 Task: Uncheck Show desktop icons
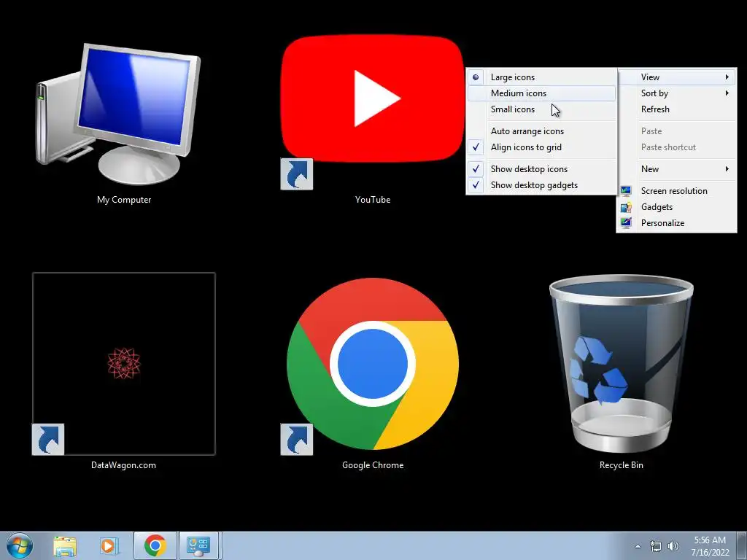click(x=542, y=169)
